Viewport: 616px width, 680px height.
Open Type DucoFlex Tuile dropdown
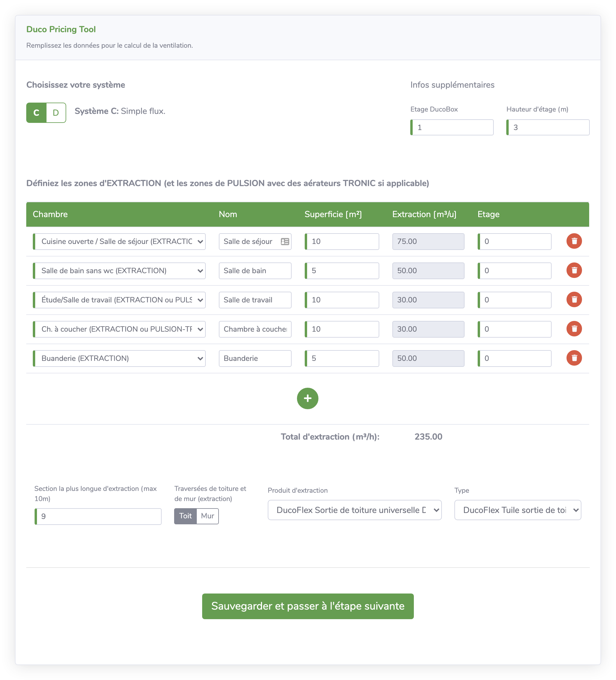point(518,510)
